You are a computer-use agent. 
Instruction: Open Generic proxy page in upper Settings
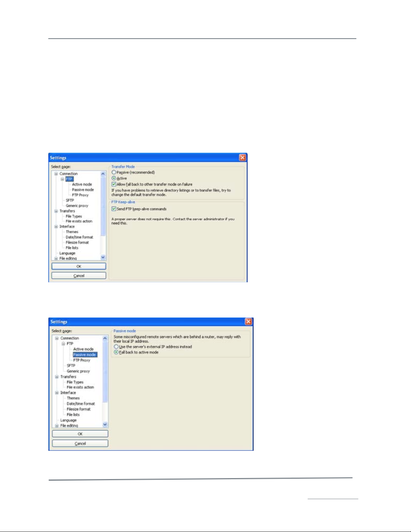(77, 206)
